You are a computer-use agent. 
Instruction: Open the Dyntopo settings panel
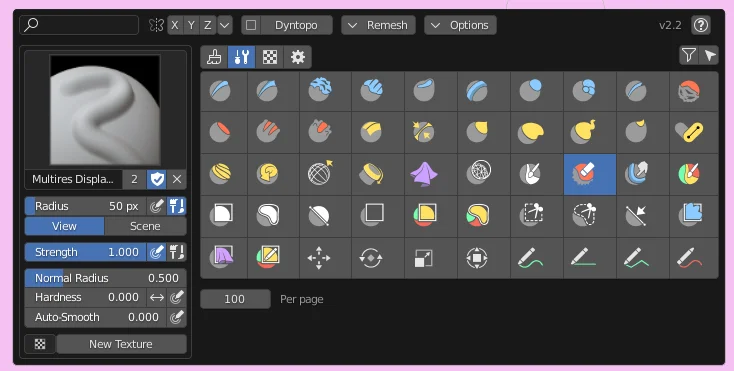click(296, 25)
